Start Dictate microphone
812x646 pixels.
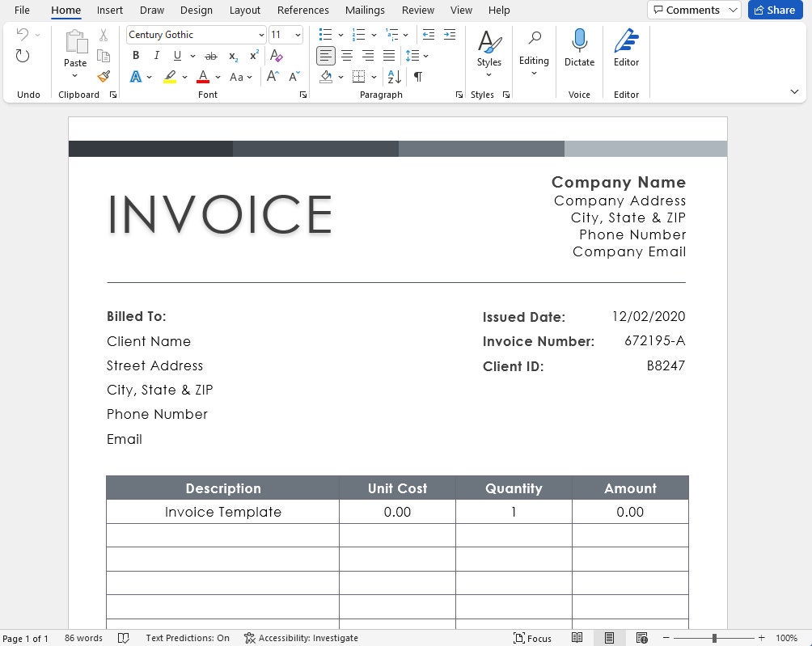pos(579,40)
